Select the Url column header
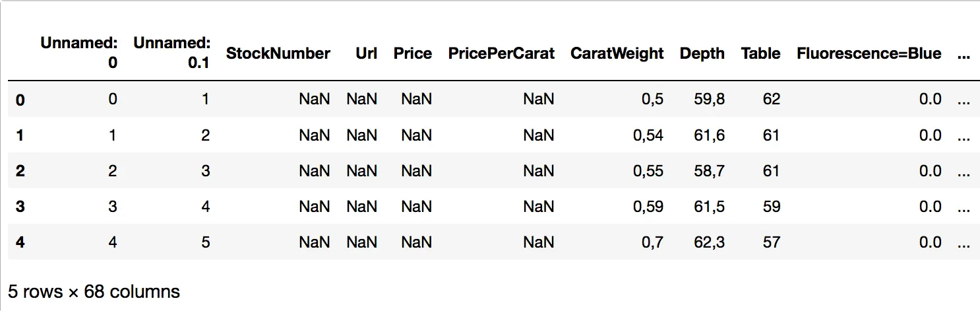This screenshot has width=980, height=313. tap(366, 53)
